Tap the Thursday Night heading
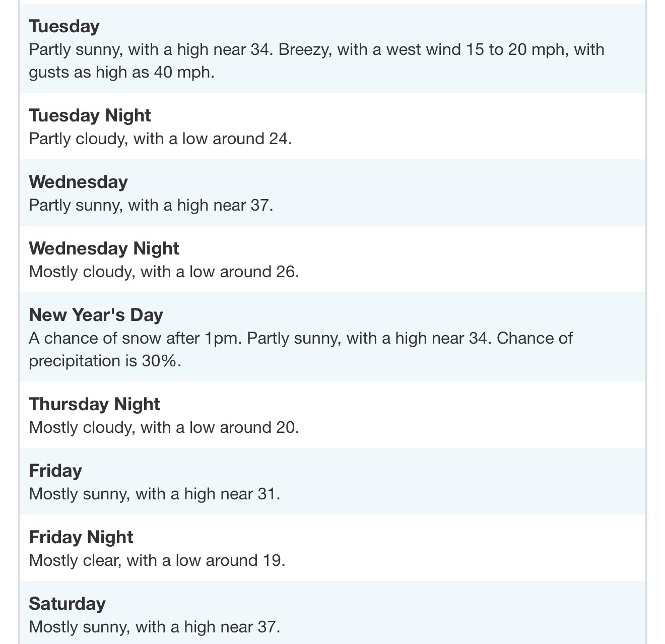 pos(94,404)
